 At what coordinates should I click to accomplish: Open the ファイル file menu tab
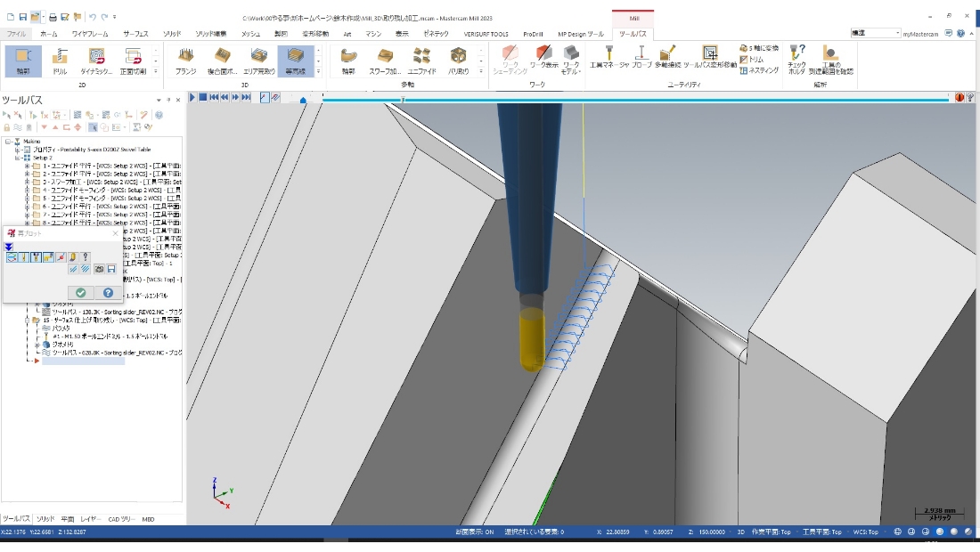point(16,34)
